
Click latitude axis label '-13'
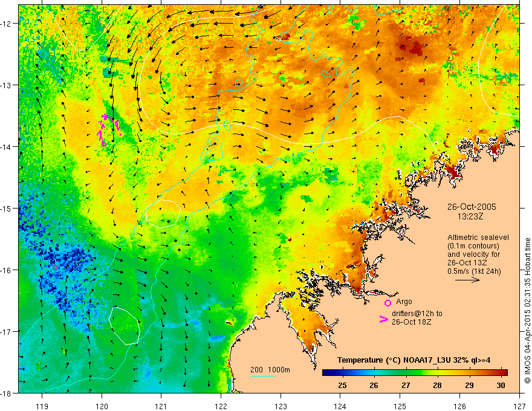tap(6, 85)
